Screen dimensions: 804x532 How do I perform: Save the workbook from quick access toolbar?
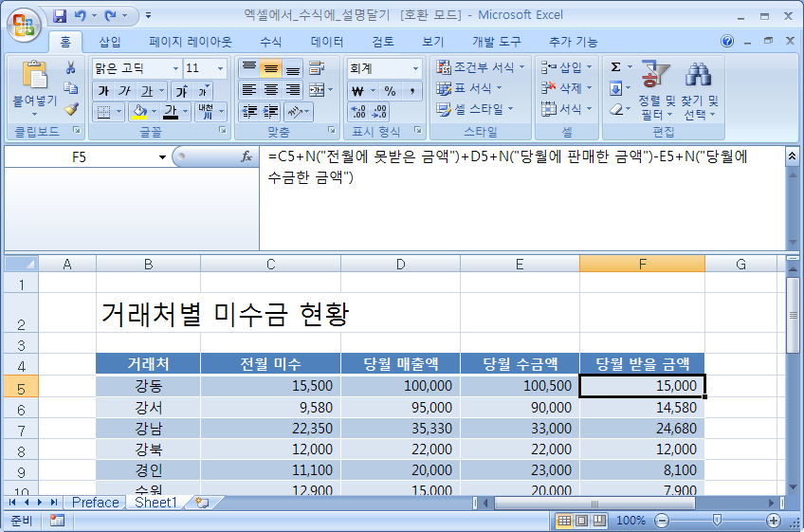point(60,16)
